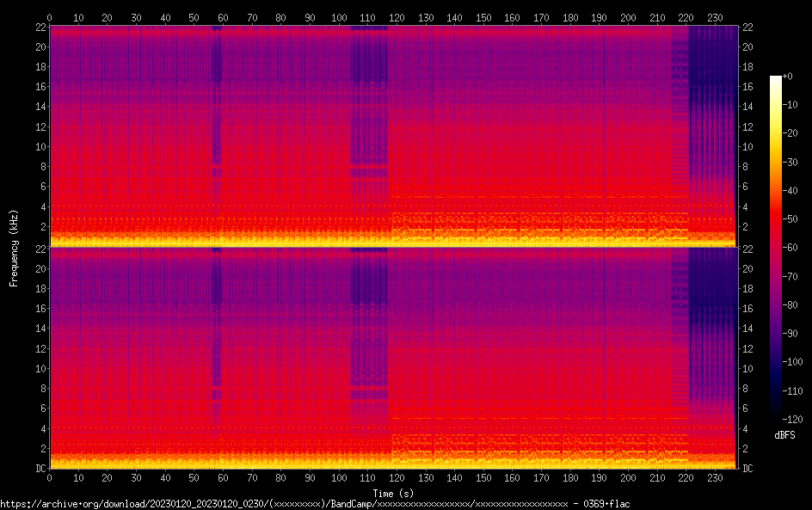This screenshot has width=812, height=510.
Task: Click the "DC" label at the bottom left
Action: click(37, 469)
